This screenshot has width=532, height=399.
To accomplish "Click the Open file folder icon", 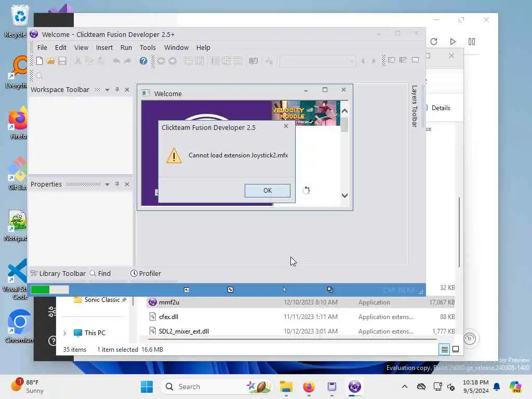I will pyautogui.click(x=50, y=61).
